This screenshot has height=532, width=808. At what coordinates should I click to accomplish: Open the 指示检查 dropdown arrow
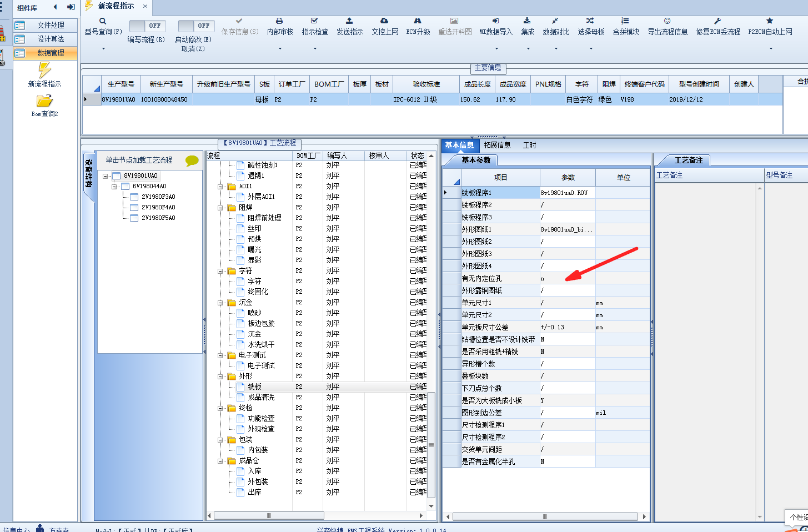click(315, 49)
